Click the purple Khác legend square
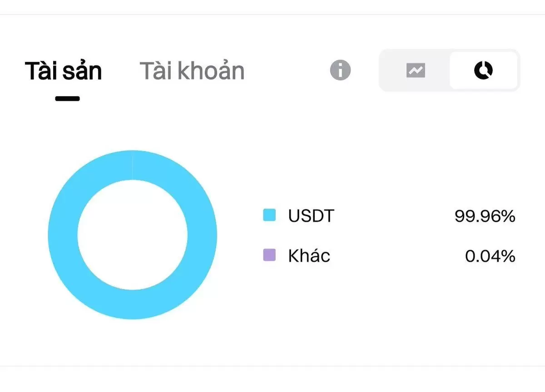 (269, 255)
